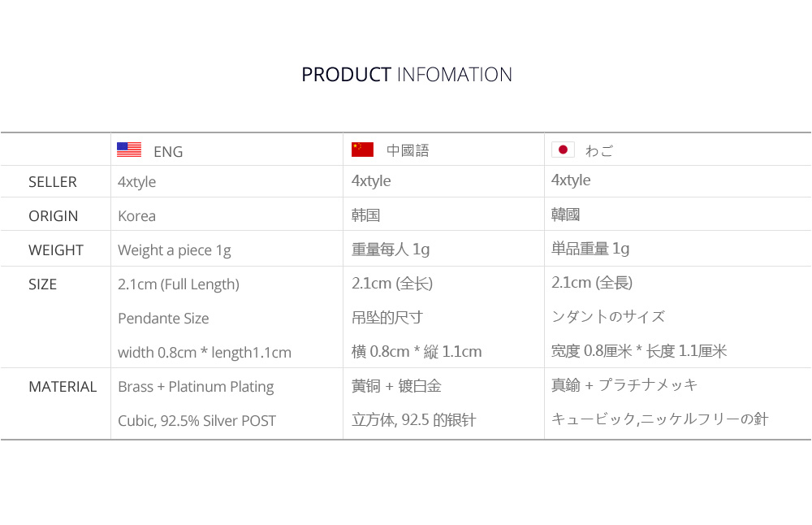Click the PRODUCT INFOMATION heading
Viewport: 812px width, 525px height.
click(x=406, y=75)
